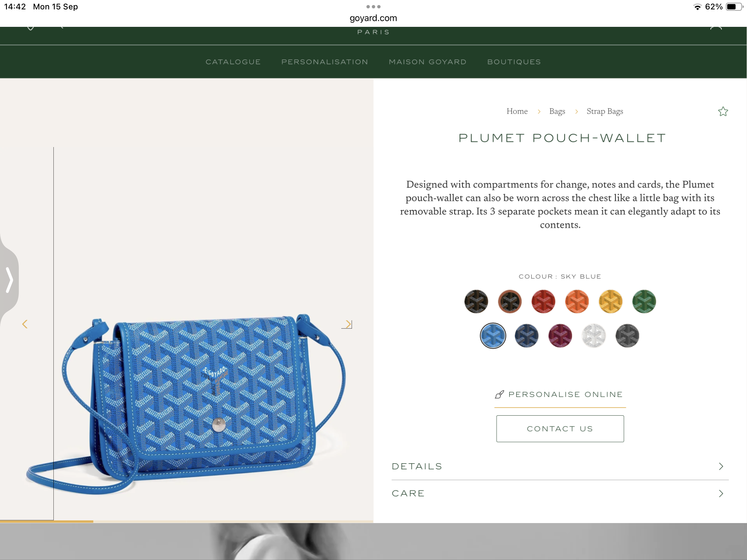The height and width of the screenshot is (560, 747).
Task: Click the paintbrush icon beside Personalise Online
Action: click(x=499, y=394)
